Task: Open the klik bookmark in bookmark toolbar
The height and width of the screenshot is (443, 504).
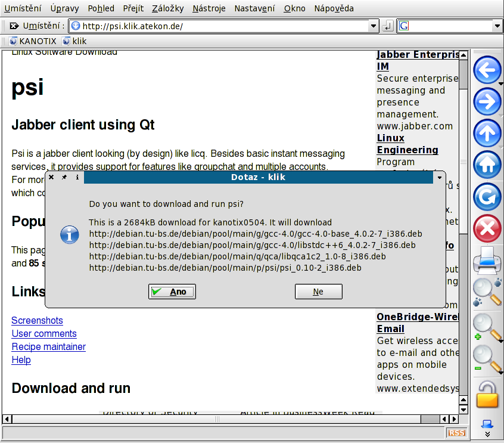Action: [x=74, y=41]
